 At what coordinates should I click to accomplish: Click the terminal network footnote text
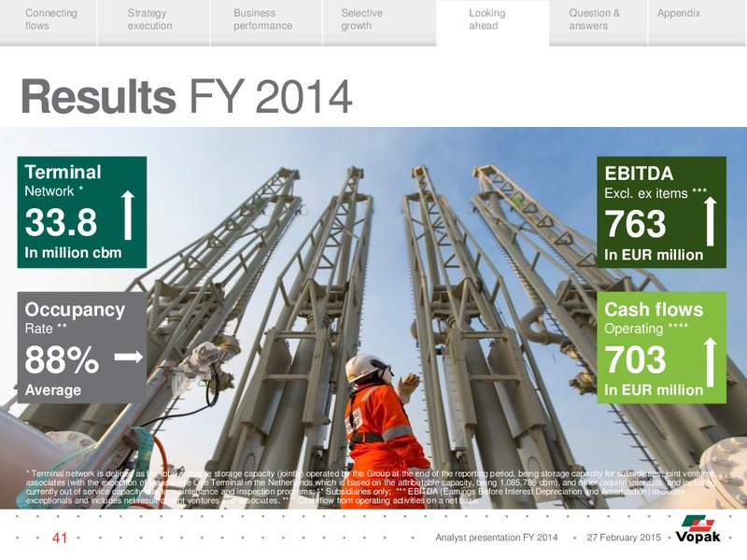coord(371,487)
